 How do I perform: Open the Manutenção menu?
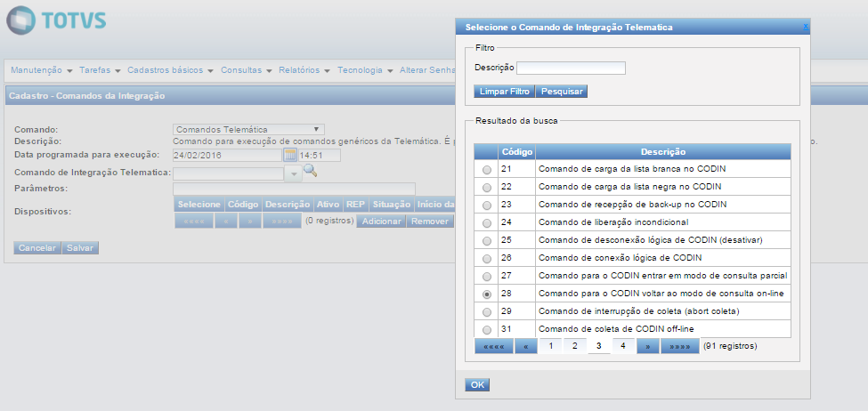point(42,70)
